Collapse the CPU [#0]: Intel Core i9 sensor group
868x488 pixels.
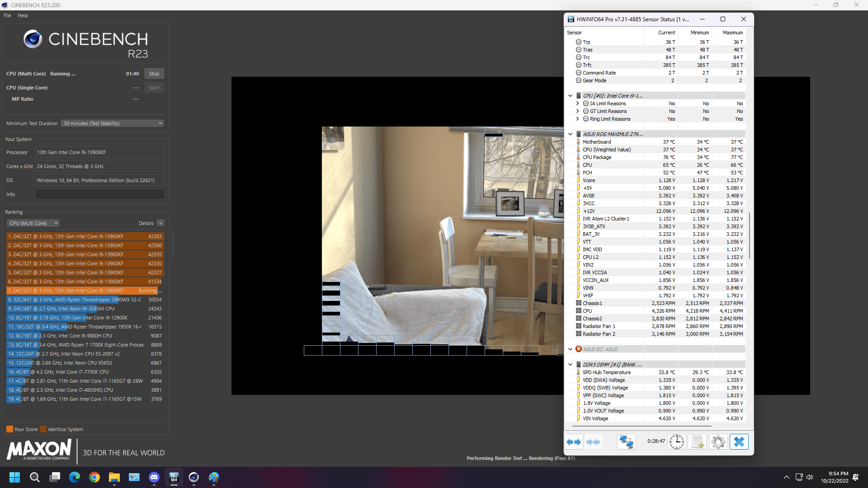(x=571, y=96)
